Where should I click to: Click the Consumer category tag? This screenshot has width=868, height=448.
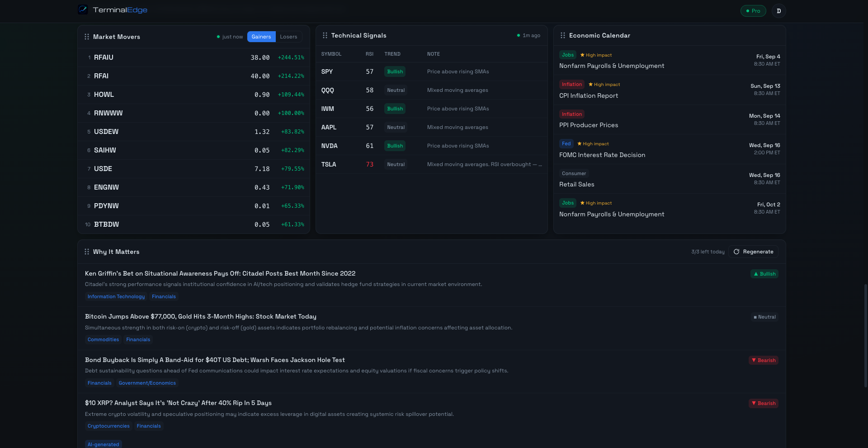coord(574,173)
